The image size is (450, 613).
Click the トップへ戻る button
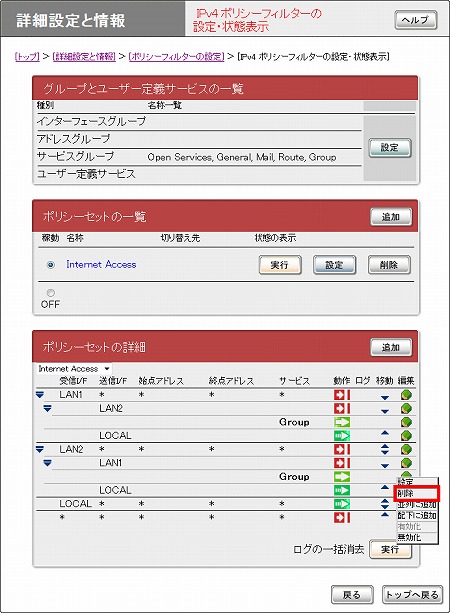[412, 595]
